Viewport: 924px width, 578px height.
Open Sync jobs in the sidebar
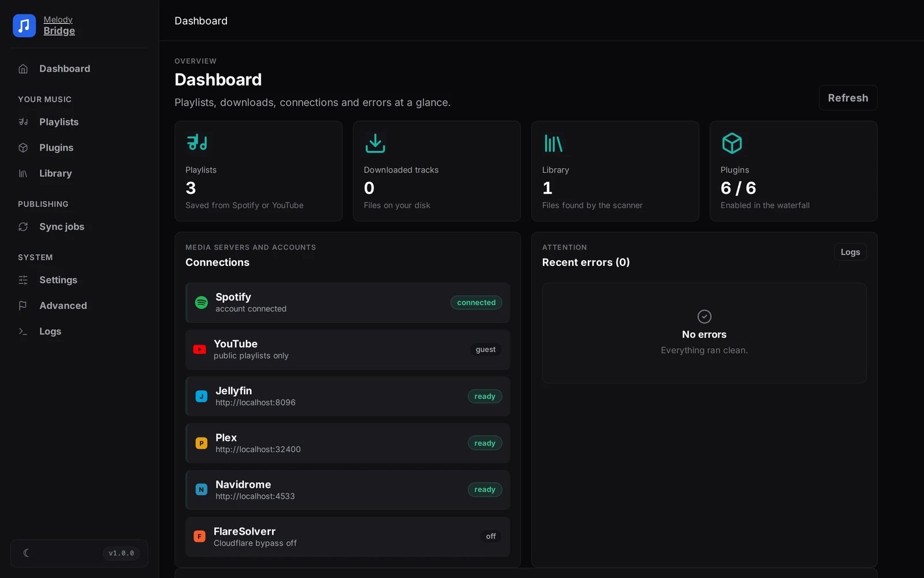click(79, 227)
